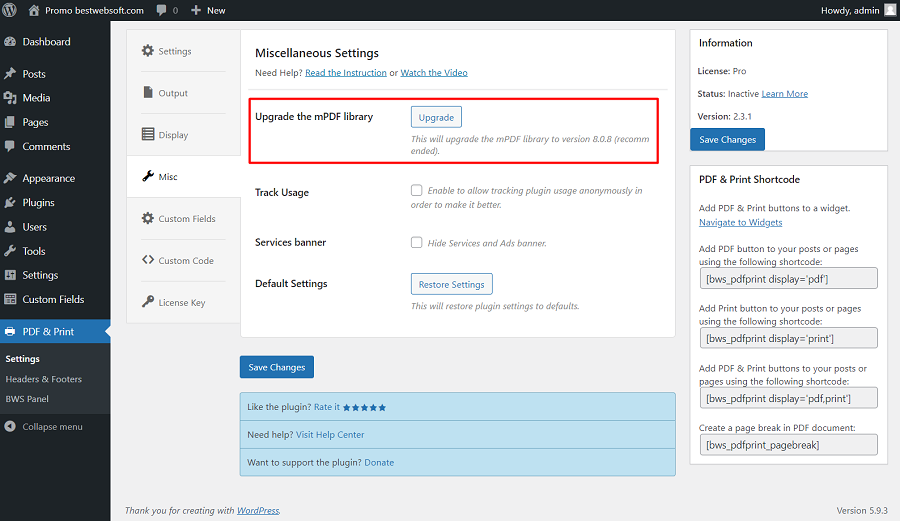
Task: Click the plus New icon
Action: coord(196,10)
